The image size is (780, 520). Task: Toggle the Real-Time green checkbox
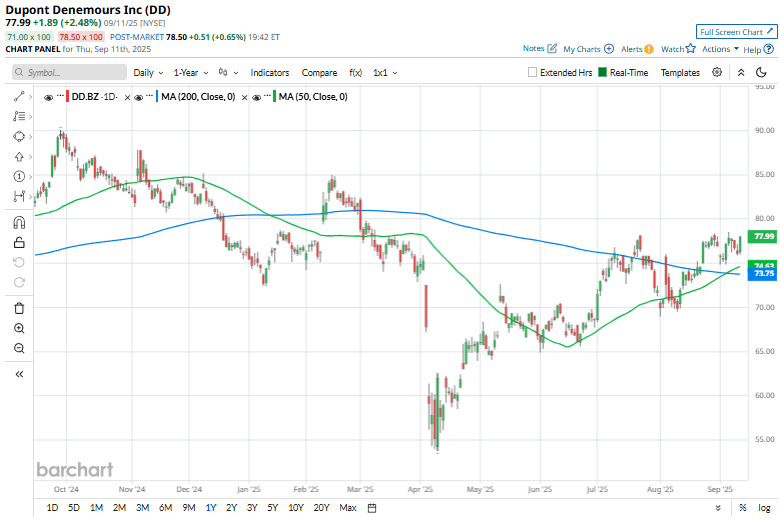click(x=602, y=72)
